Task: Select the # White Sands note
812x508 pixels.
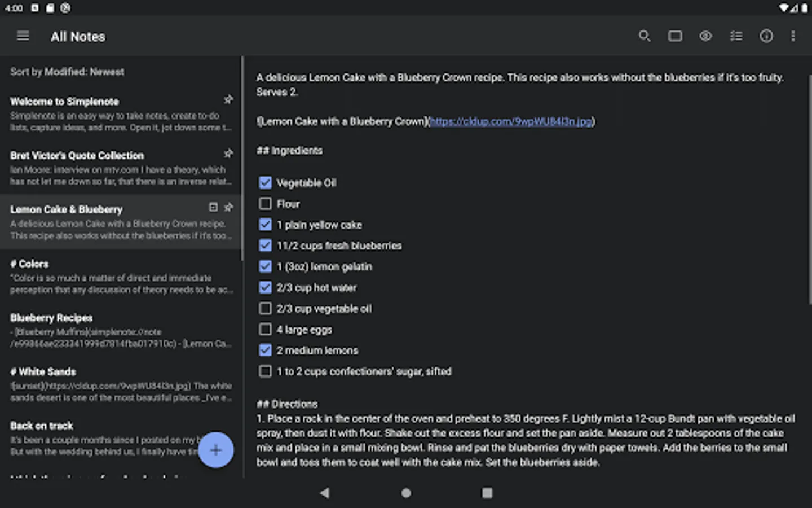Action: [x=121, y=384]
